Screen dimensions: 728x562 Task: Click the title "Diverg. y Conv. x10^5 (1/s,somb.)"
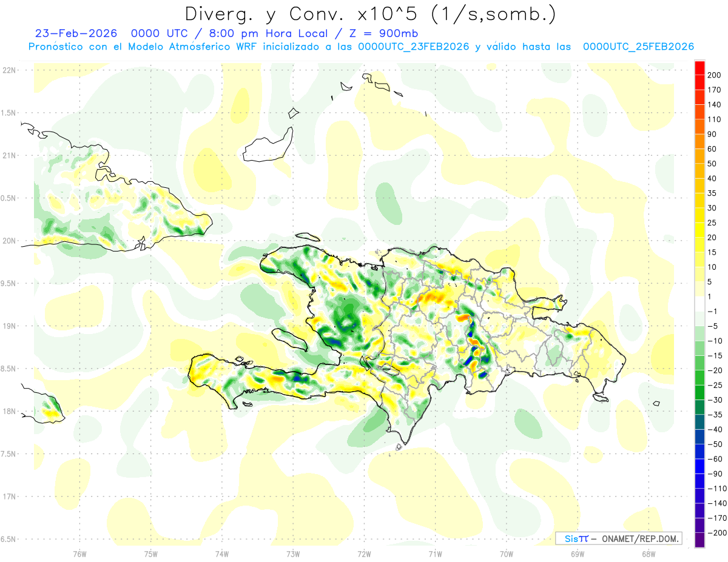pos(370,15)
